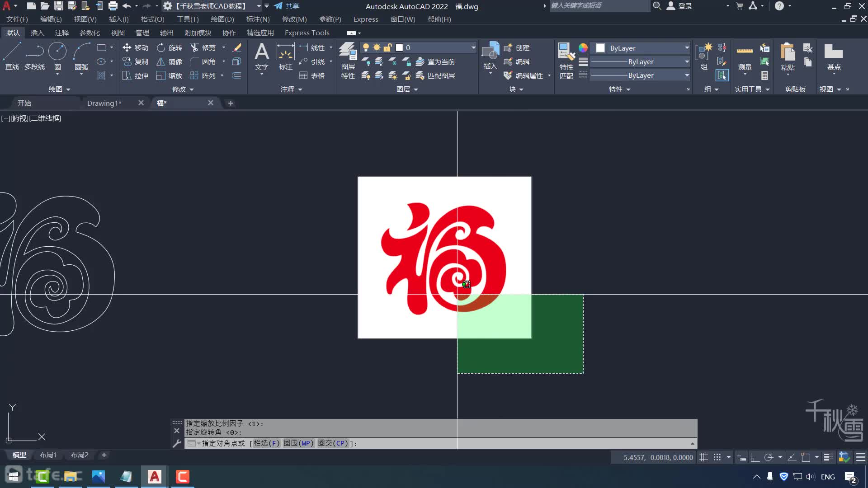The height and width of the screenshot is (488, 868).
Task: Expand the 修改 (Modify) panel
Action: point(183,89)
